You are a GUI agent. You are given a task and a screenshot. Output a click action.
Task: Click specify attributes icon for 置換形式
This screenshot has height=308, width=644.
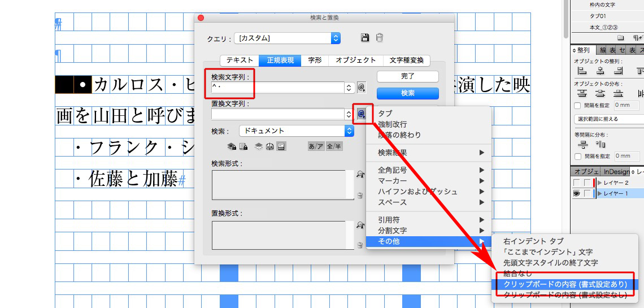coord(360,224)
